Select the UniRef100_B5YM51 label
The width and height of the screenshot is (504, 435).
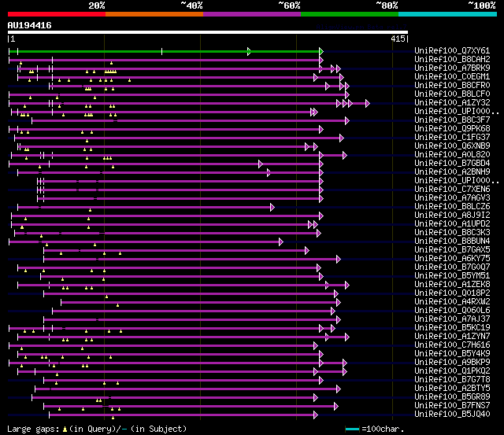click(x=452, y=276)
